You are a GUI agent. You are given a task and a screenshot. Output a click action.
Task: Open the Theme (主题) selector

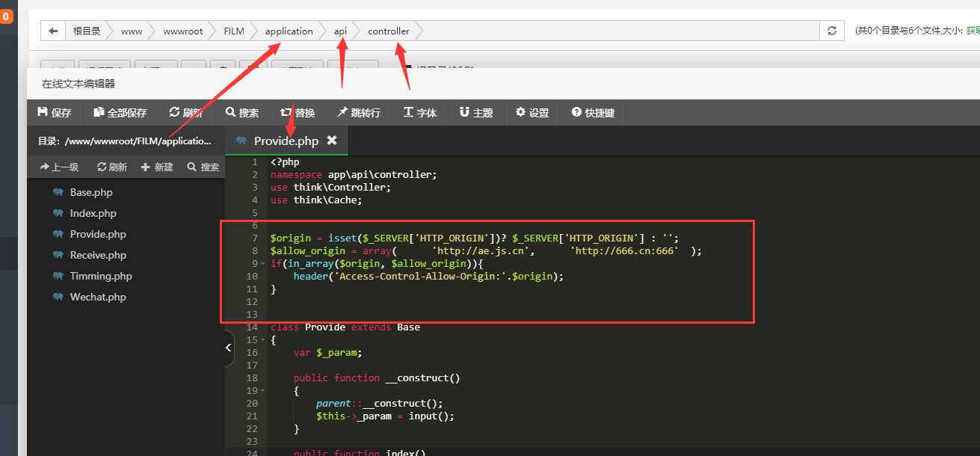click(475, 113)
